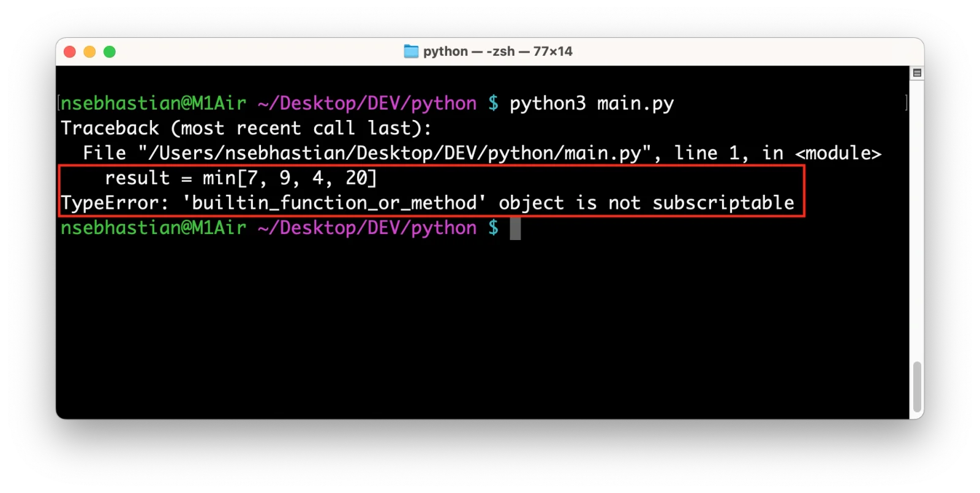
Task: Click the window title "python — -zsh — 77×14"
Action: (497, 51)
